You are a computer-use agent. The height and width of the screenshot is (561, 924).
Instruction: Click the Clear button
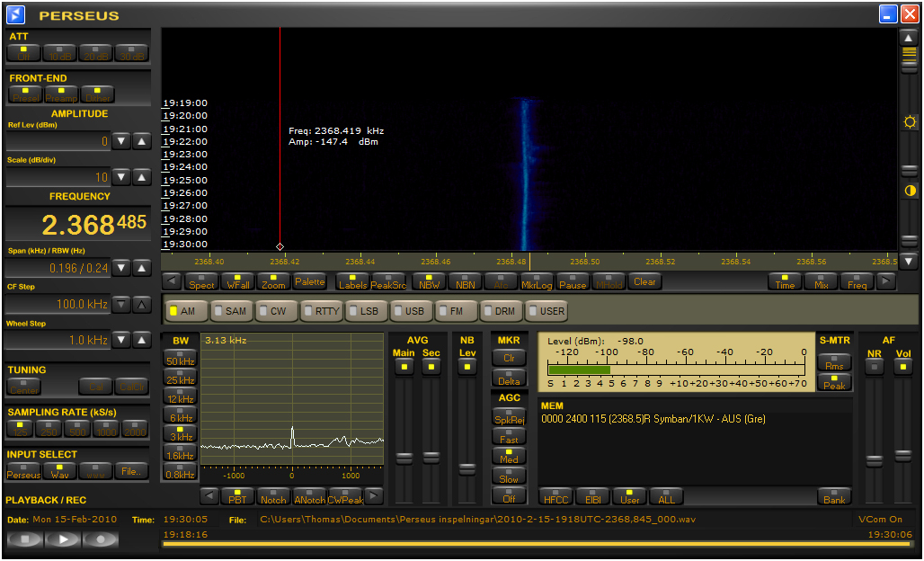[644, 281]
